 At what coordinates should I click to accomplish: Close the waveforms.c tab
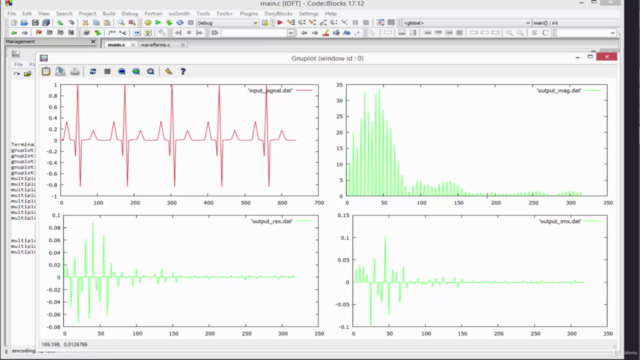pyautogui.click(x=183, y=44)
